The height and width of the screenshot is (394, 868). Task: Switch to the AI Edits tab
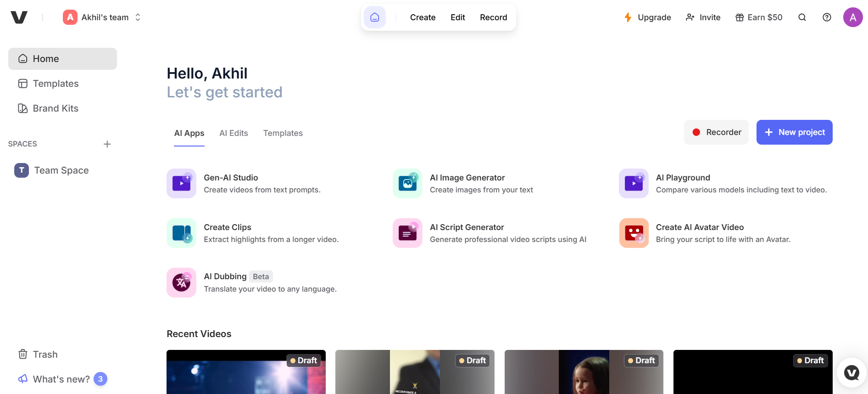[x=234, y=133]
